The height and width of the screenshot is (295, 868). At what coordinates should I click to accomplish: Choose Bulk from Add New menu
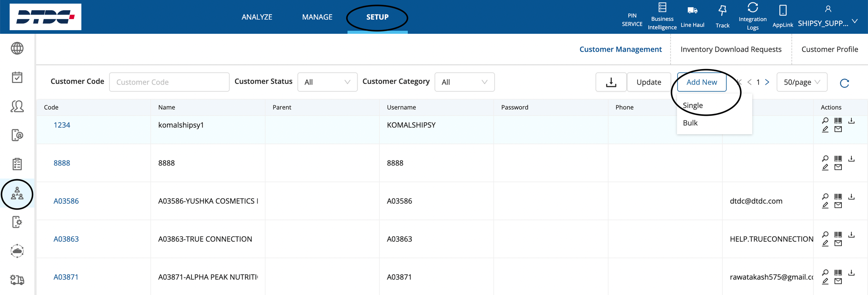pyautogui.click(x=690, y=123)
